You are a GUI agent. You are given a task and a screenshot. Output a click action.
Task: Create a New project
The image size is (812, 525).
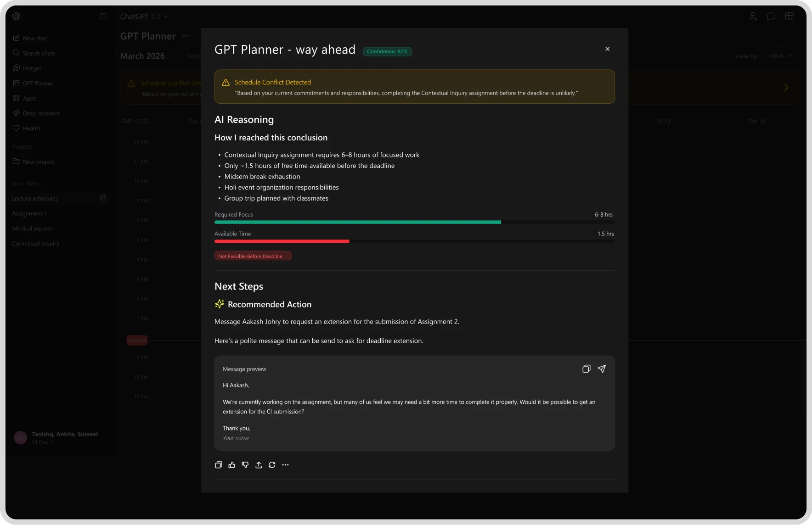34,162
